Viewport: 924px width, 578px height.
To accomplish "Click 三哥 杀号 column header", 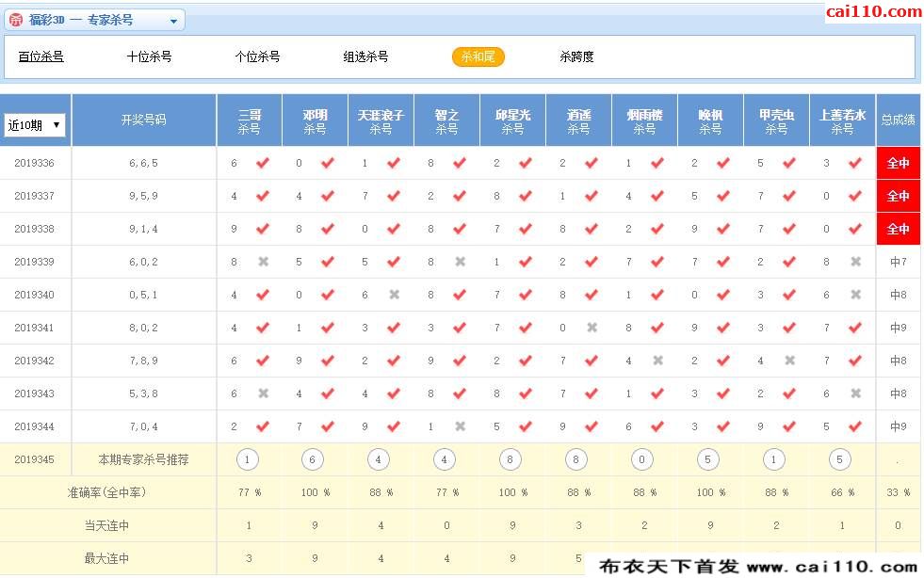I will [250, 121].
